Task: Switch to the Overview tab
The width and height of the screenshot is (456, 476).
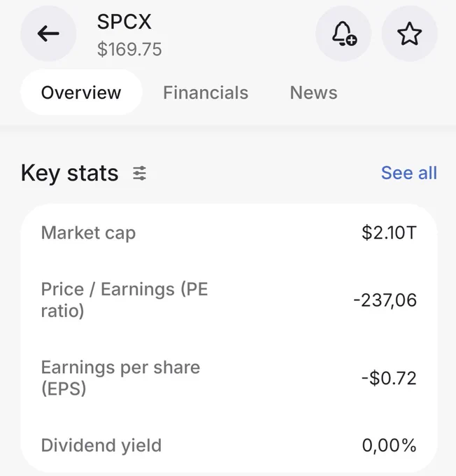Action: (81, 92)
